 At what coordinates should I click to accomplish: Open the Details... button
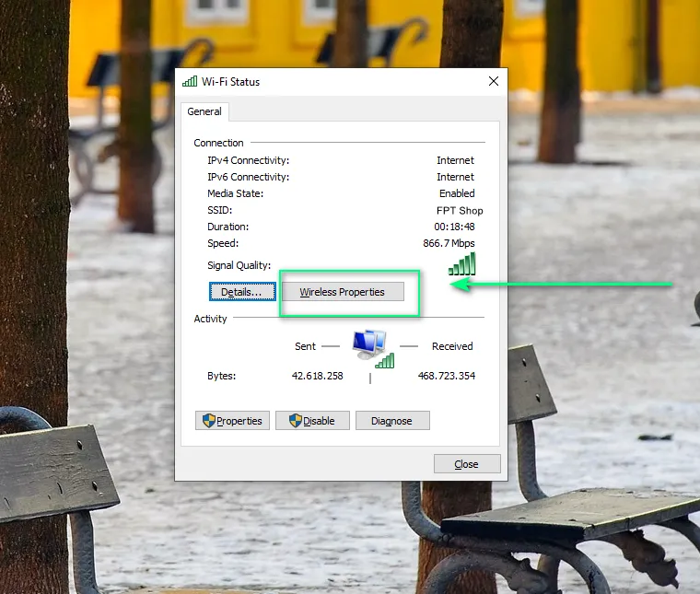point(242,292)
